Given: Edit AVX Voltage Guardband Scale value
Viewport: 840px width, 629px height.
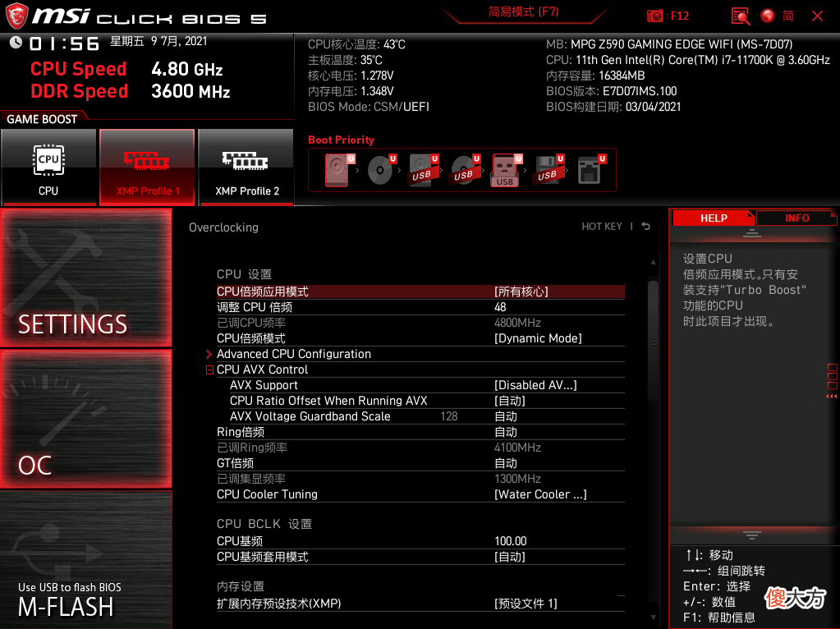Looking at the screenshot, I should point(506,416).
